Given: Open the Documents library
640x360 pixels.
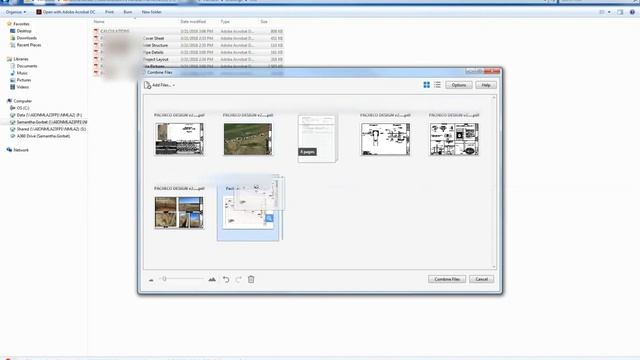Looking at the screenshot, I should pyautogui.click(x=24, y=66).
